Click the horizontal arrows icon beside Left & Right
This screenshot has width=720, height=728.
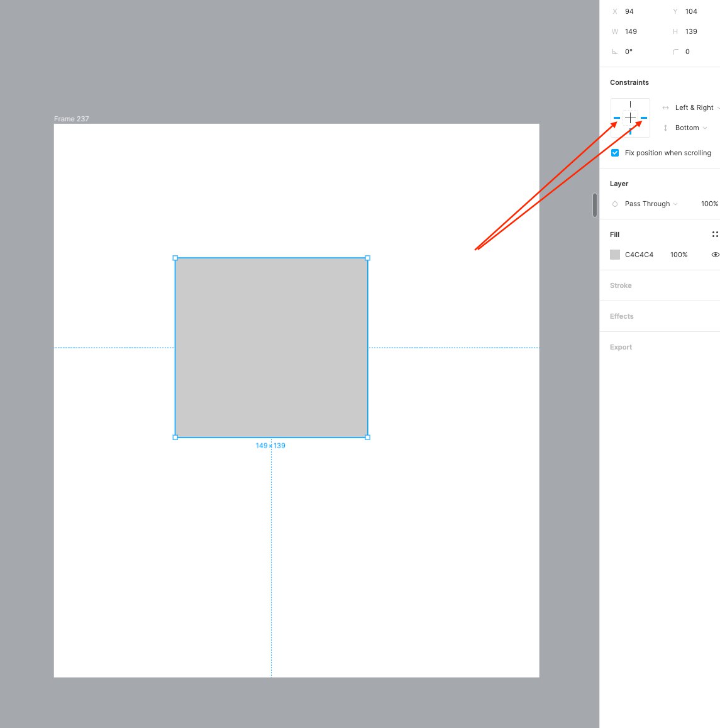pyautogui.click(x=665, y=108)
